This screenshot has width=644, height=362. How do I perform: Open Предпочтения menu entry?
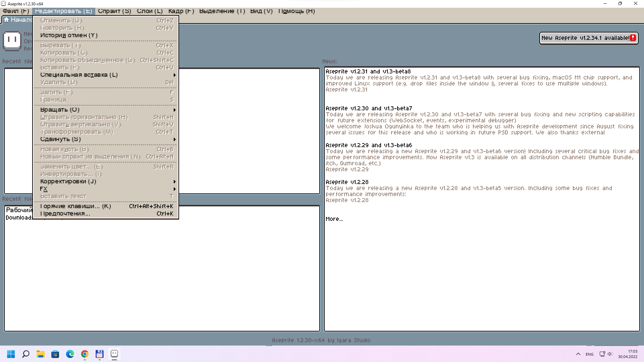[65, 214]
